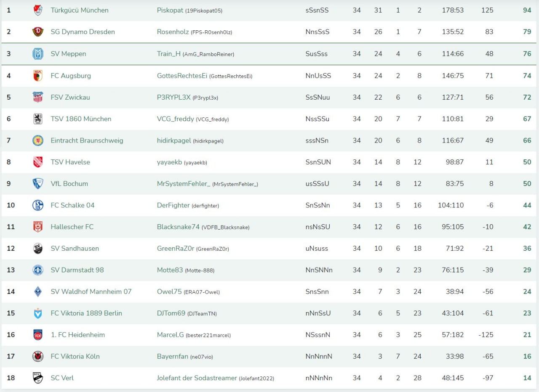The width and height of the screenshot is (539, 392).
Task: Open manager Piskopat's profile
Action: pos(170,10)
